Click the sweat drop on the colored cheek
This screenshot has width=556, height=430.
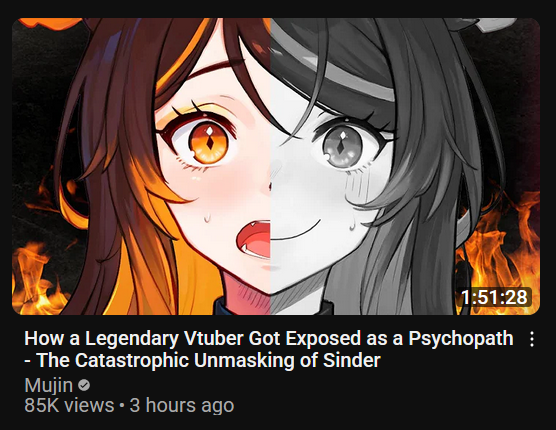[207, 217]
